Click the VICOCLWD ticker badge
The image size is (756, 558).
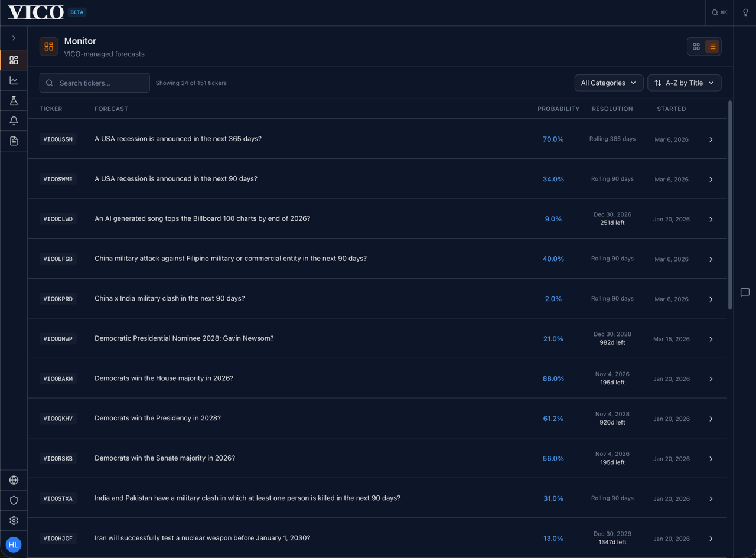click(x=58, y=219)
